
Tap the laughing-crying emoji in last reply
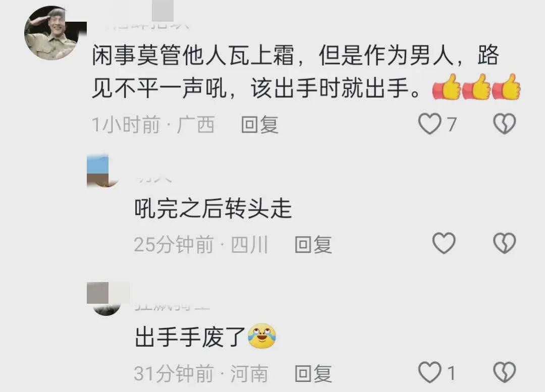262,336
